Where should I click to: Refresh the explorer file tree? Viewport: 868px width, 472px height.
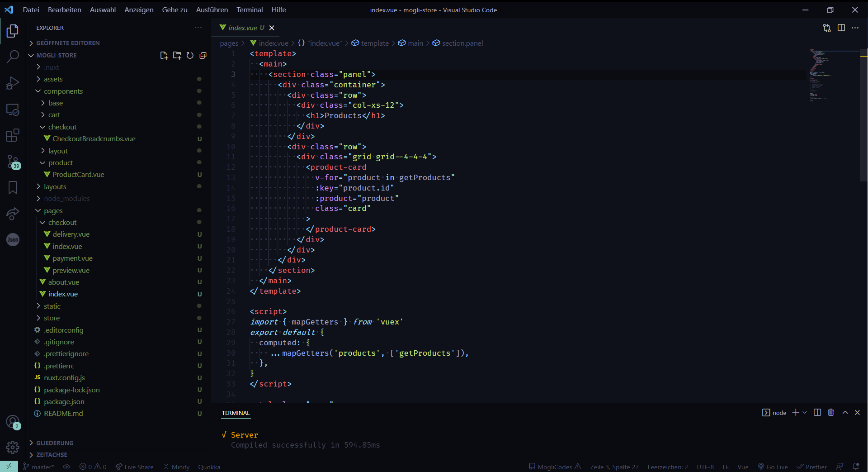pos(190,55)
